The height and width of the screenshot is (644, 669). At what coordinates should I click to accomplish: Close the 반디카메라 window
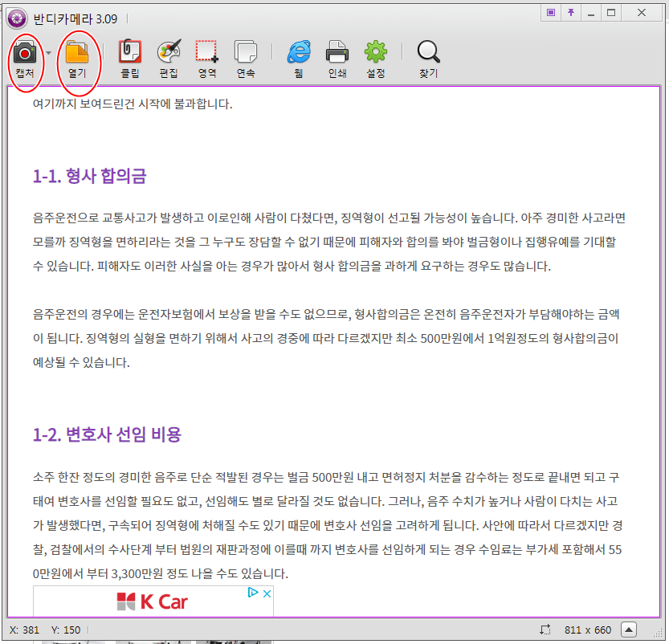pyautogui.click(x=641, y=13)
